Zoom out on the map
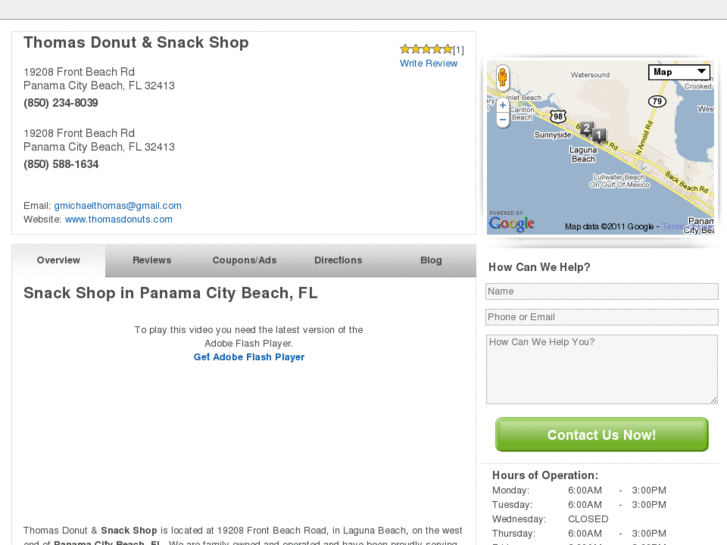727x545 pixels. (x=502, y=120)
